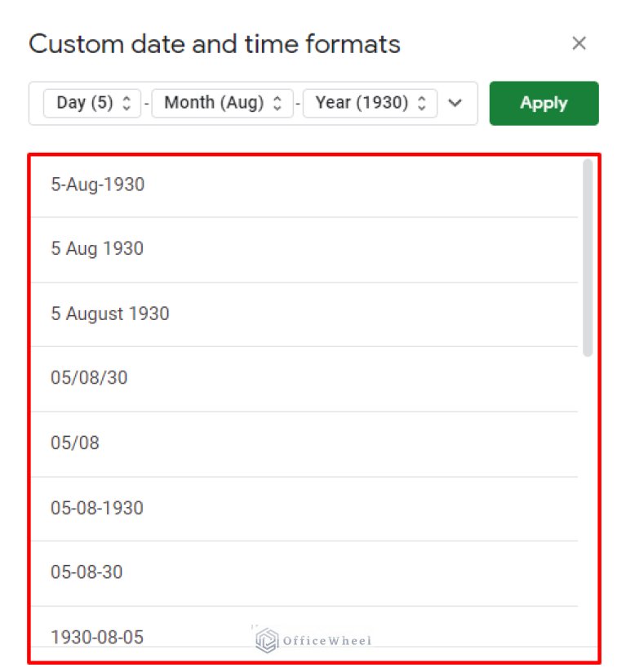This screenshot has width=626, height=672.
Task: Click the hyphen separator between Month and Year
Action: 298,104
